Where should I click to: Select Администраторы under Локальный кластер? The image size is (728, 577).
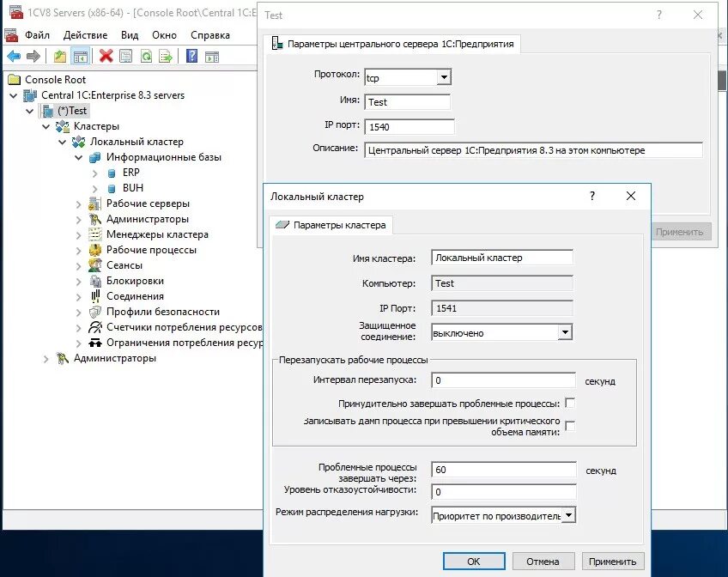pos(148,219)
